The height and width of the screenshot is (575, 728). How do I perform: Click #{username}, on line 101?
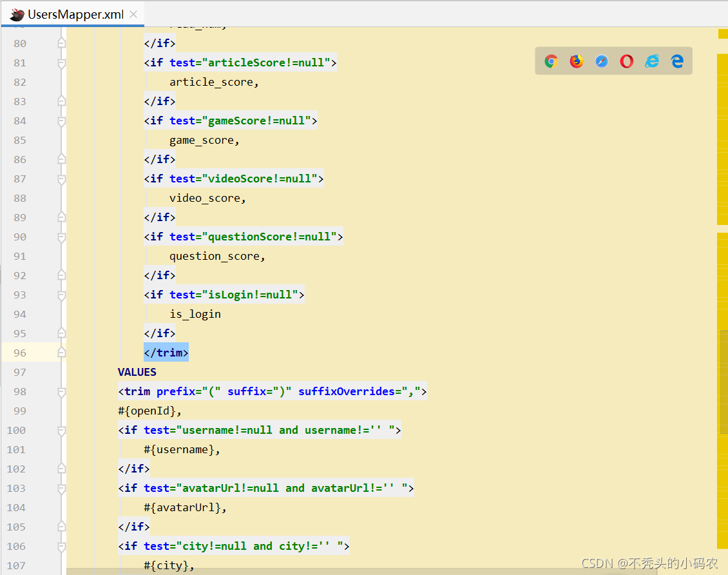pos(182,449)
